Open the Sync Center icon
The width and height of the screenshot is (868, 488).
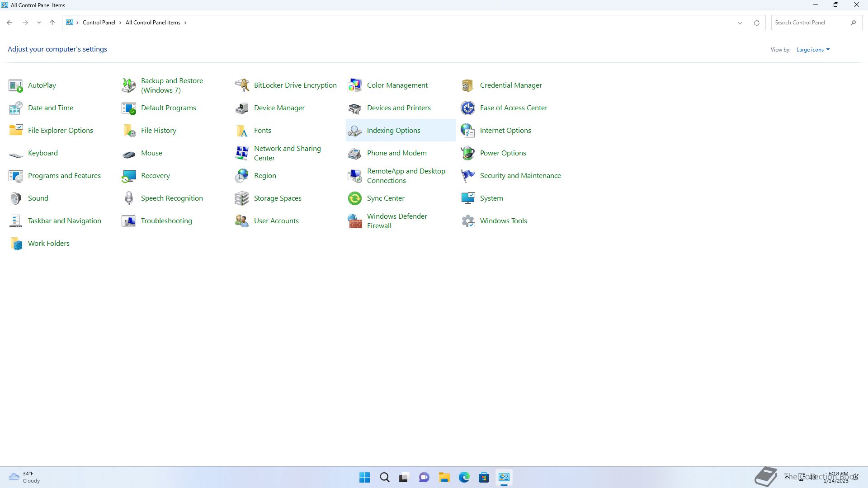(x=355, y=198)
